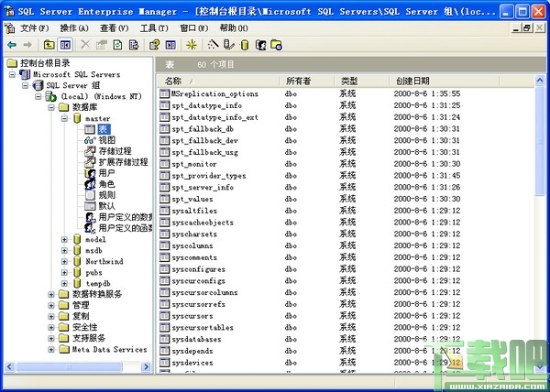Click the Refresh toolbar icon
The width and height of the screenshot is (550, 392).
point(118,45)
